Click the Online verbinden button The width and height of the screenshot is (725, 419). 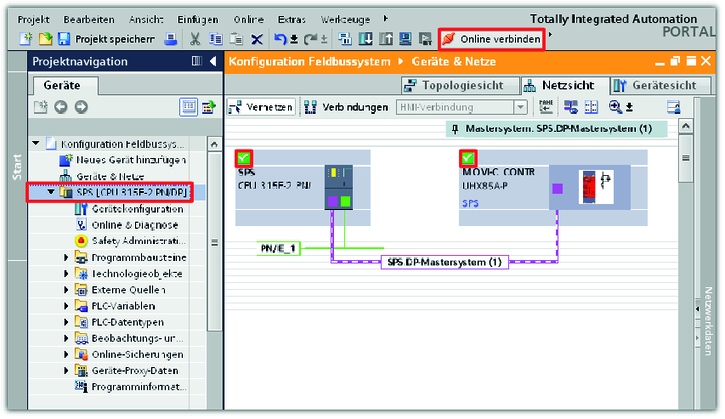click(x=492, y=39)
